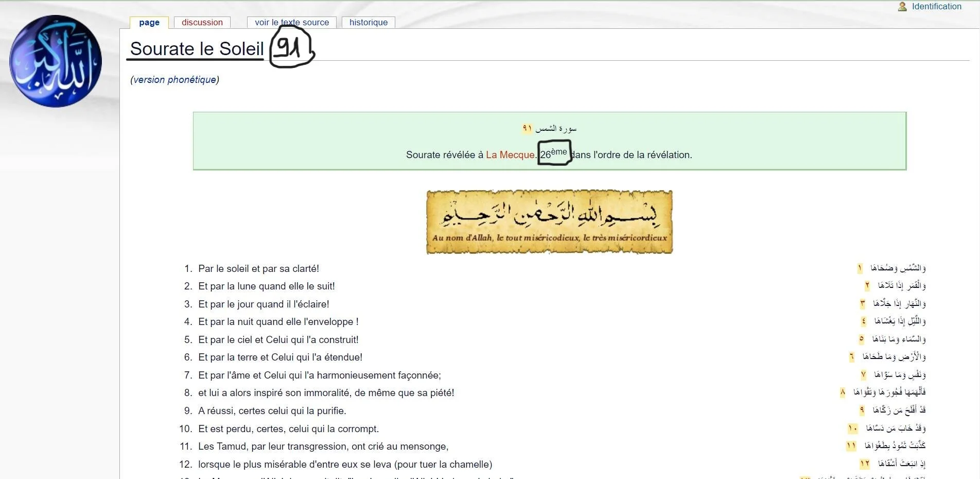Screen dimensions: 980x479
Task: Follow the version phonétique link
Action: pyautogui.click(x=175, y=80)
